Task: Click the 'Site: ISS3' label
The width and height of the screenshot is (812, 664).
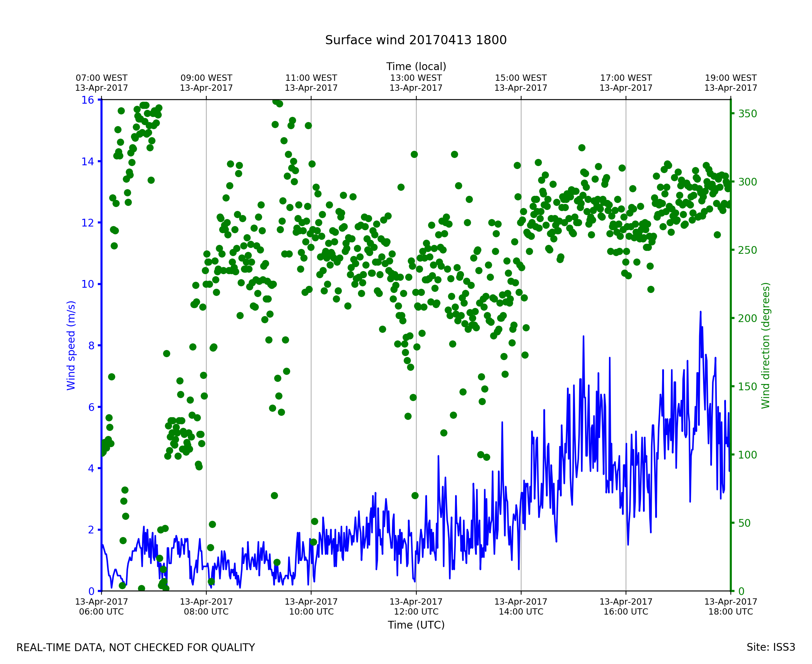Action: [x=771, y=647]
